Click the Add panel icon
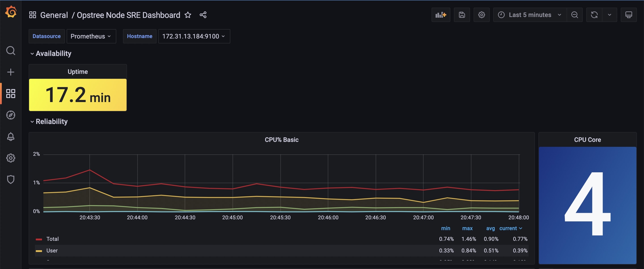644x269 pixels. [x=441, y=15]
